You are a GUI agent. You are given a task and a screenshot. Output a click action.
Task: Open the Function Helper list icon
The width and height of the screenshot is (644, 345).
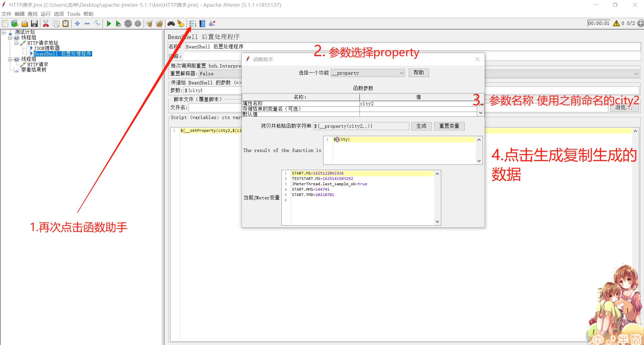point(192,24)
